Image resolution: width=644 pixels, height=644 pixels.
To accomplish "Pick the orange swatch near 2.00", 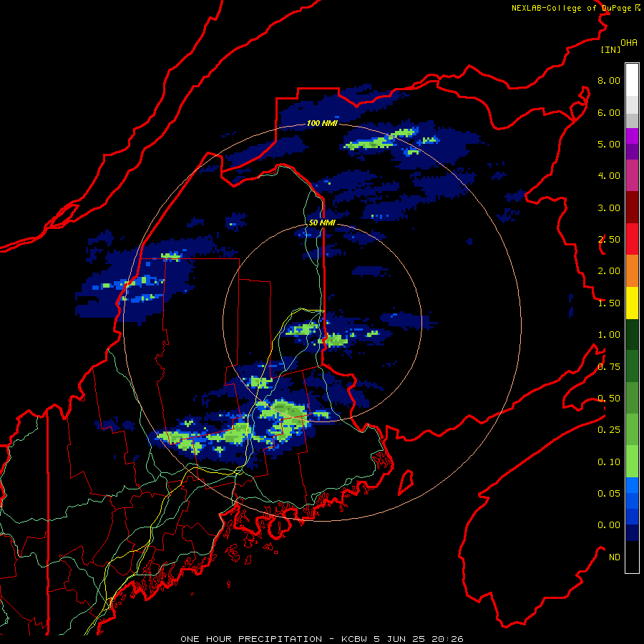I will pos(632,270).
